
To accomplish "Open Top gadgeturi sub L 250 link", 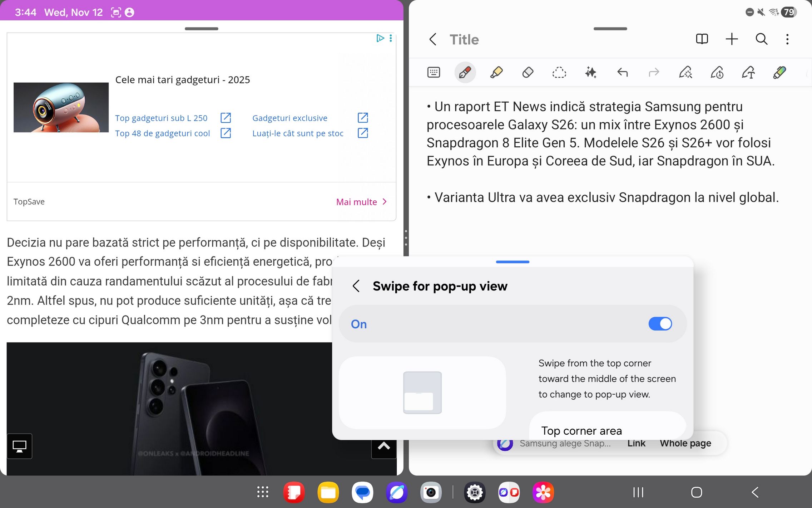I will (161, 118).
